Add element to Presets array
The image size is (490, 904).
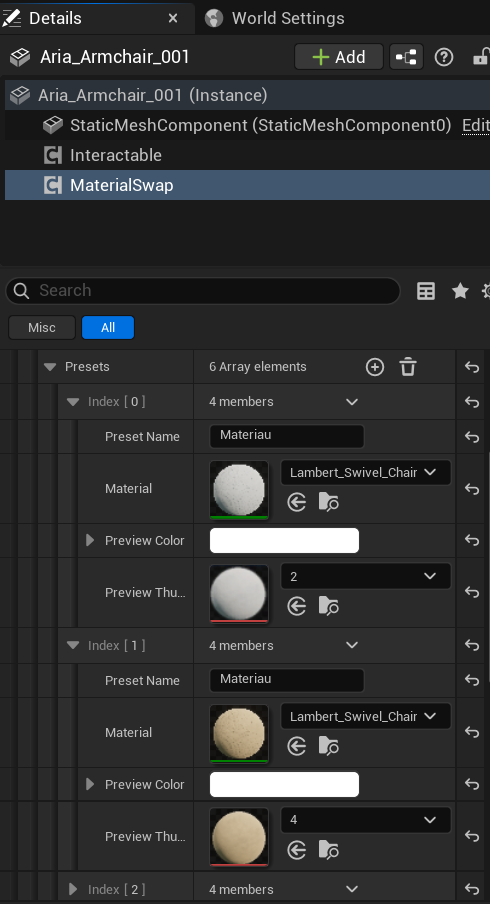pos(375,367)
